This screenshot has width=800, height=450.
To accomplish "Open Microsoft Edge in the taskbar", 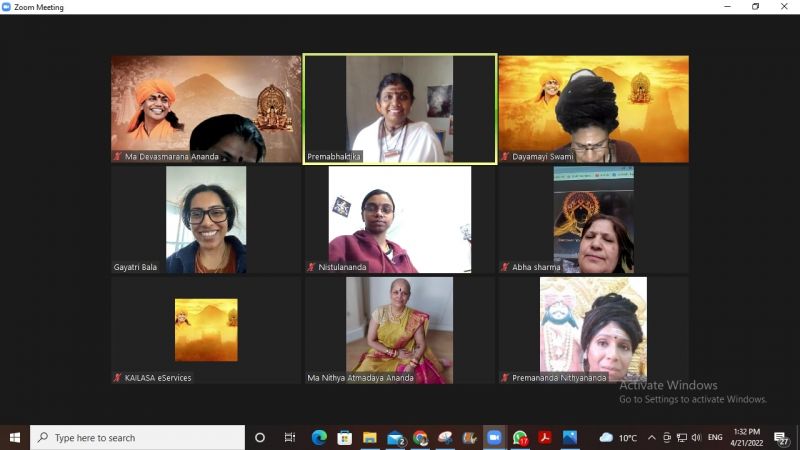I will pyautogui.click(x=319, y=438).
